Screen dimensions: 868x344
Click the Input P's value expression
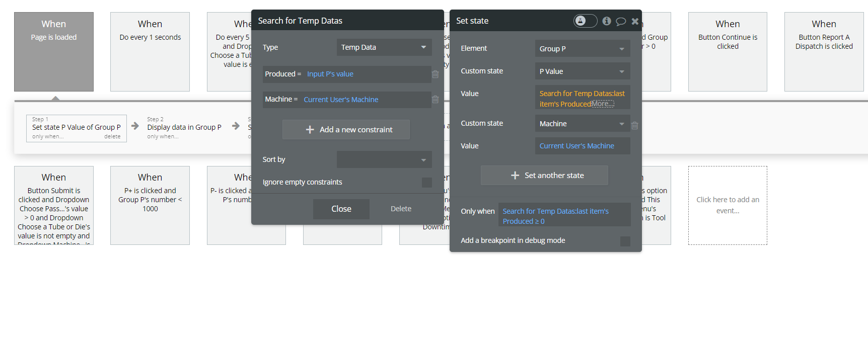[330, 74]
